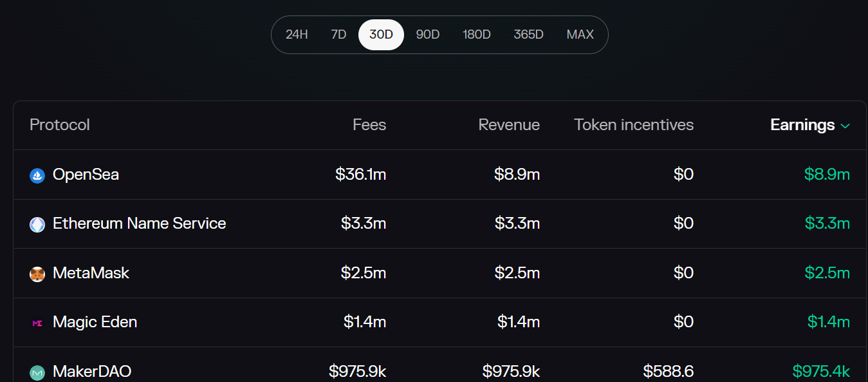This screenshot has width=868, height=382.
Task: Select the 180D time range
Action: 476,35
